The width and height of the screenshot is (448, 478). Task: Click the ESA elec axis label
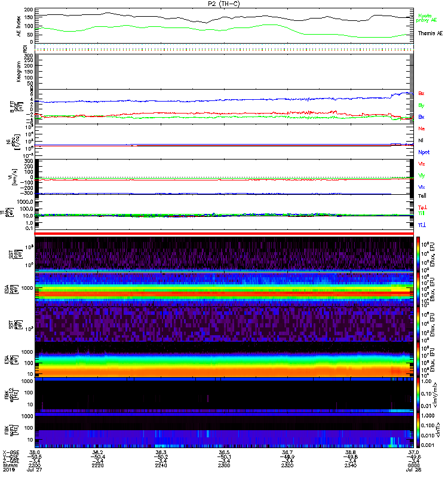pos(10,360)
